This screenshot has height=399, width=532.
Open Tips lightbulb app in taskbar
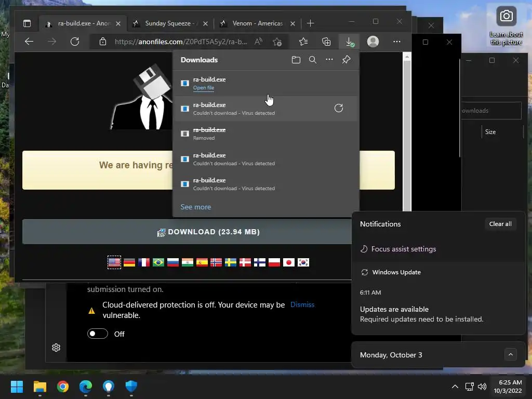(x=108, y=387)
